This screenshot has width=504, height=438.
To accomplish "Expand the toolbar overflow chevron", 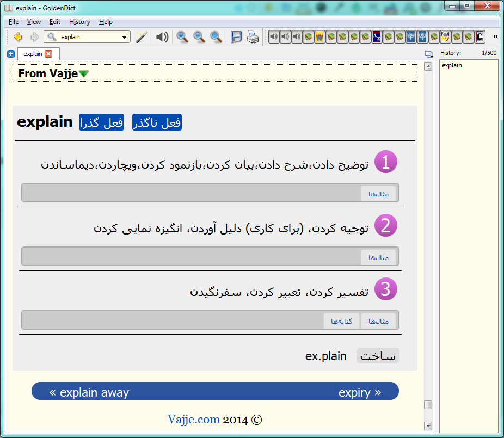I will click(495, 36).
